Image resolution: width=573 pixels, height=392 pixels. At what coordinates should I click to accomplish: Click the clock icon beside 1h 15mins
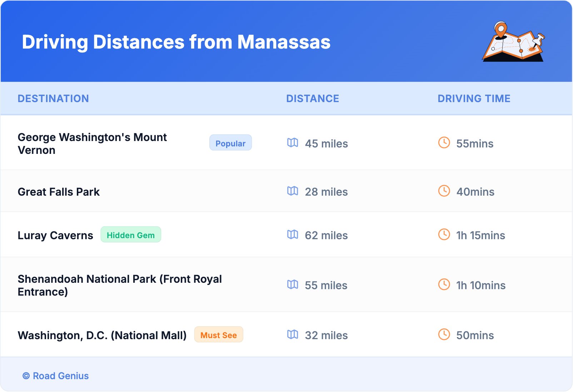tap(444, 235)
